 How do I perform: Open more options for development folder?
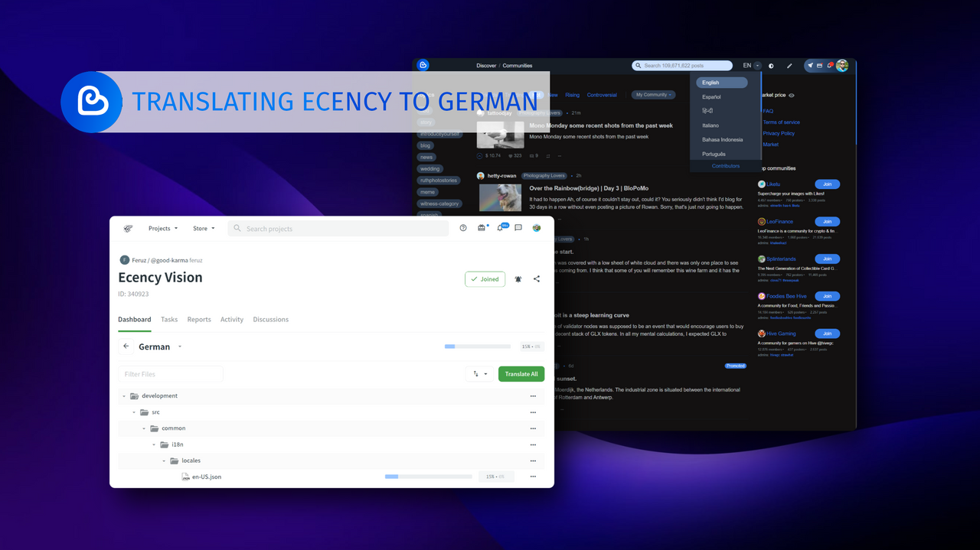coord(533,396)
